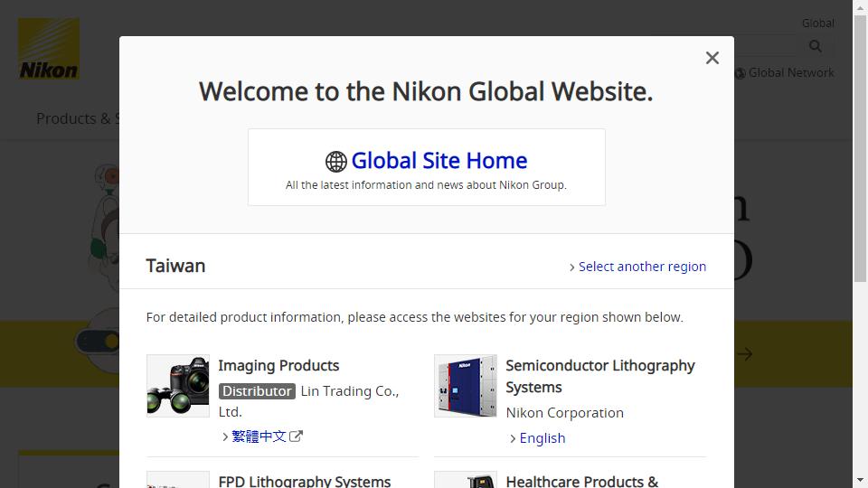868x488 pixels.
Task: Click the FPD Lithography Systems heading
Action: [x=305, y=481]
